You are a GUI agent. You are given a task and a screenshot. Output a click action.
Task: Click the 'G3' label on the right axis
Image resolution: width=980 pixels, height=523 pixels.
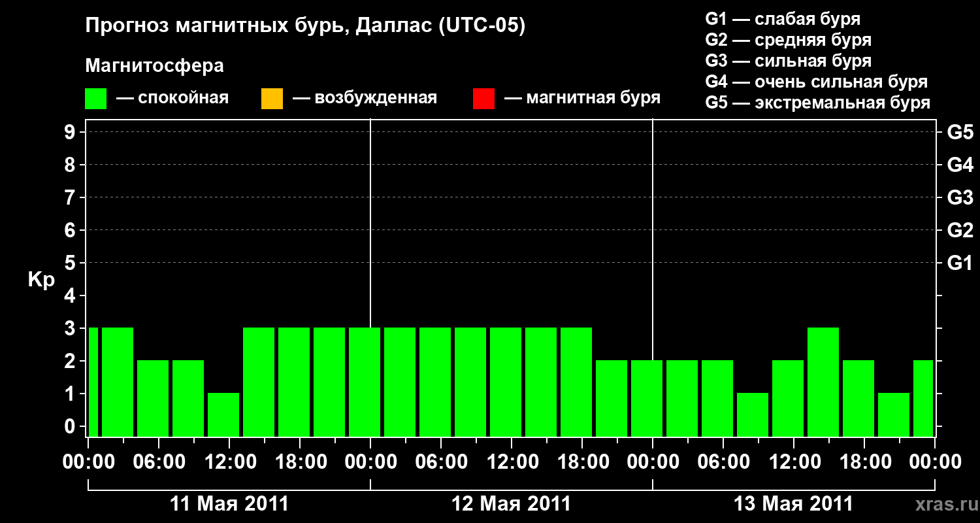960,197
